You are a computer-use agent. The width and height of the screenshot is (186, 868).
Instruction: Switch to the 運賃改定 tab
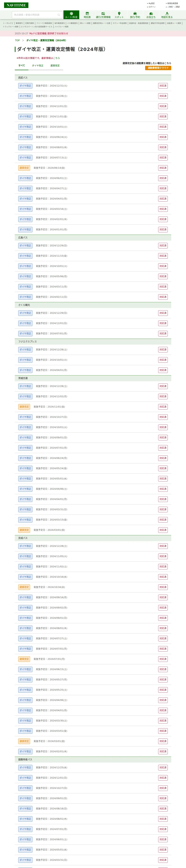pos(55,66)
